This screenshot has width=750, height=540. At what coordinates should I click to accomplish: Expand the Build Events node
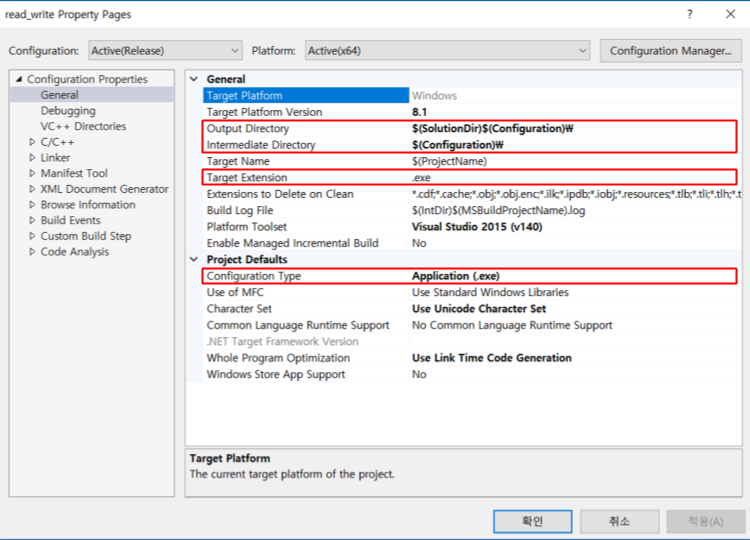pyautogui.click(x=33, y=220)
